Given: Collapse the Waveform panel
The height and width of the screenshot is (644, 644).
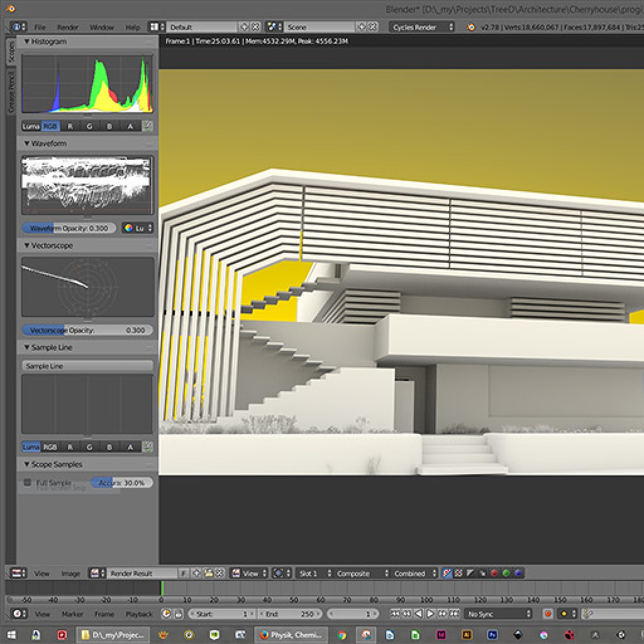Looking at the screenshot, I should [27, 143].
